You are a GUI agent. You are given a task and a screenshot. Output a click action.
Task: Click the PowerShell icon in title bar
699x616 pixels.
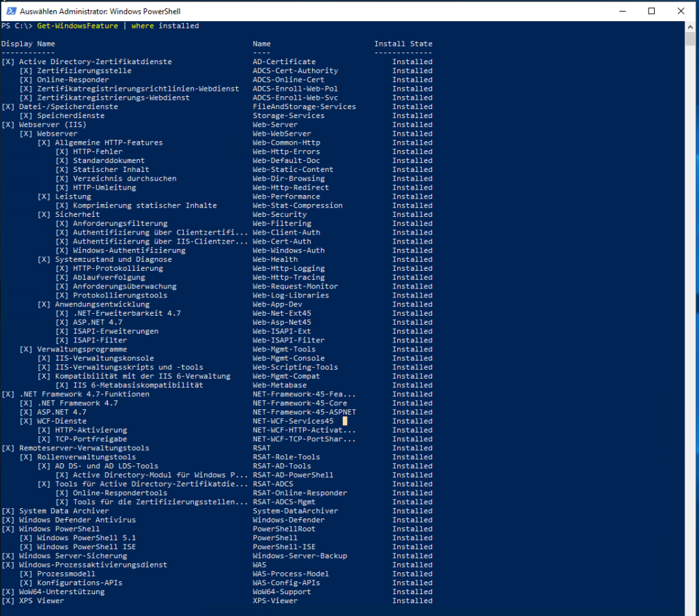coord(11,11)
